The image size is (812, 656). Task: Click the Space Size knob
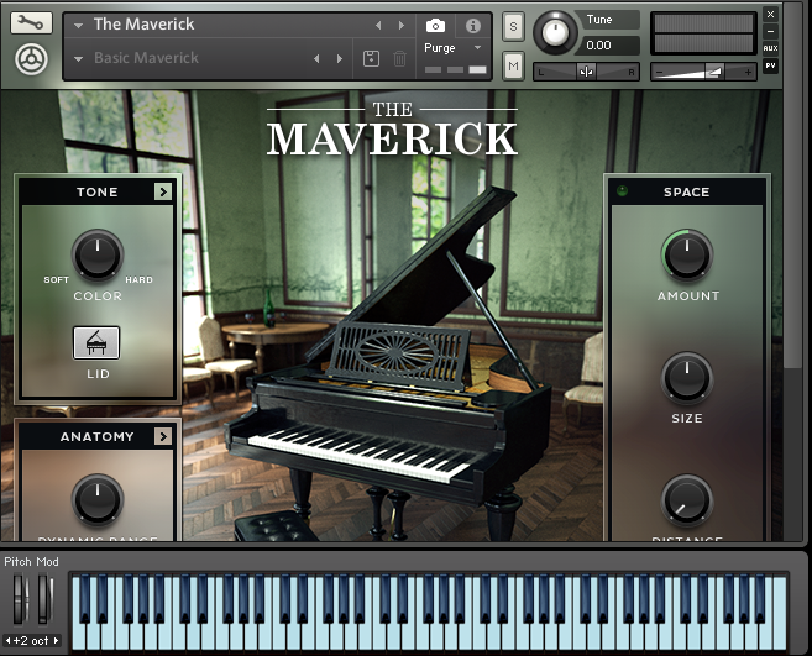pos(687,378)
